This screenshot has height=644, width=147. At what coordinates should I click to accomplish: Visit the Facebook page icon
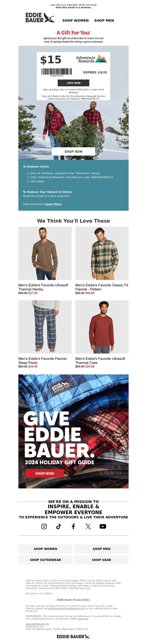click(x=73, y=526)
